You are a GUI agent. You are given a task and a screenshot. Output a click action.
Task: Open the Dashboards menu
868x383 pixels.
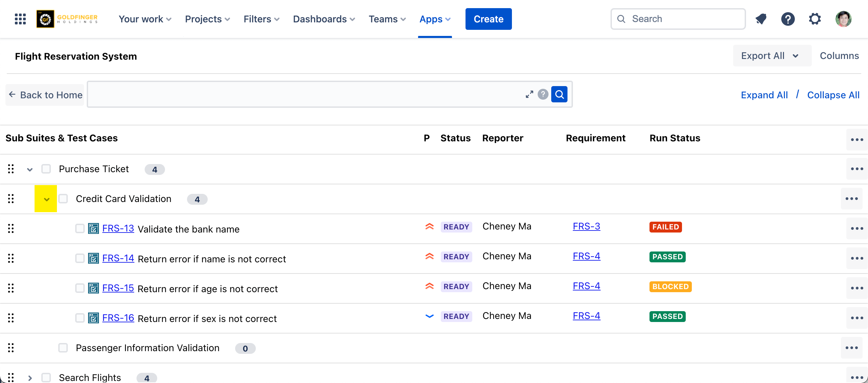324,19
